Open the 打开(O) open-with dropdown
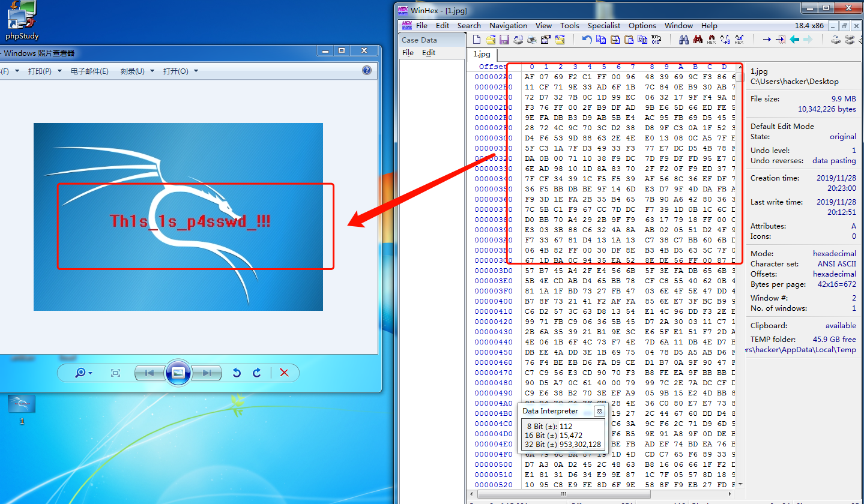The width and height of the screenshot is (864, 504). pyautogui.click(x=180, y=71)
